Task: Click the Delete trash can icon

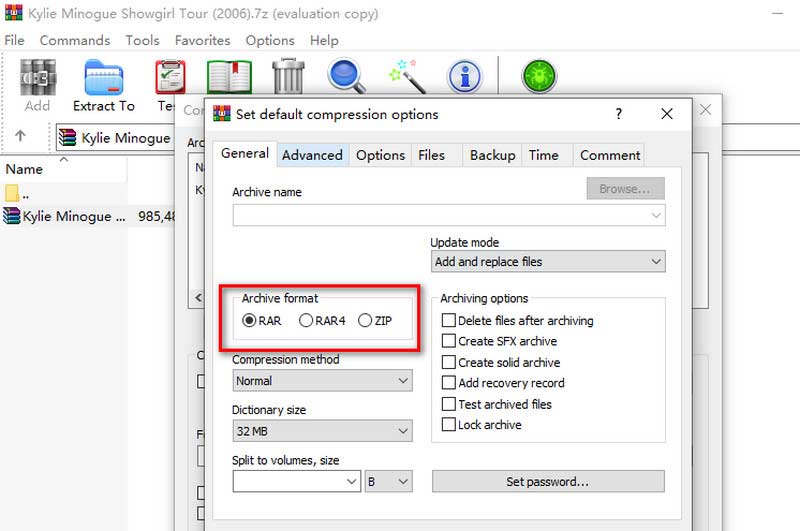Action: [x=288, y=77]
